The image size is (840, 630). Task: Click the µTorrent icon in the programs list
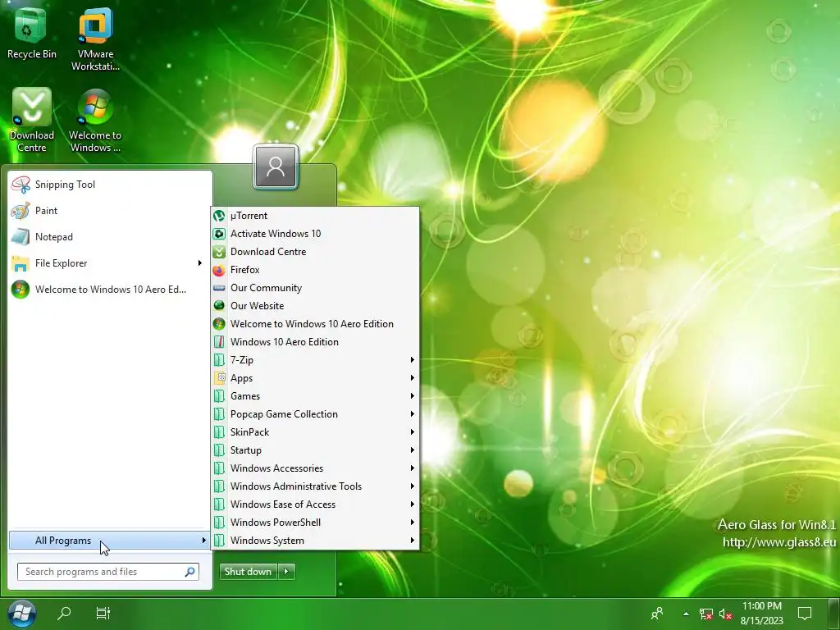218,216
